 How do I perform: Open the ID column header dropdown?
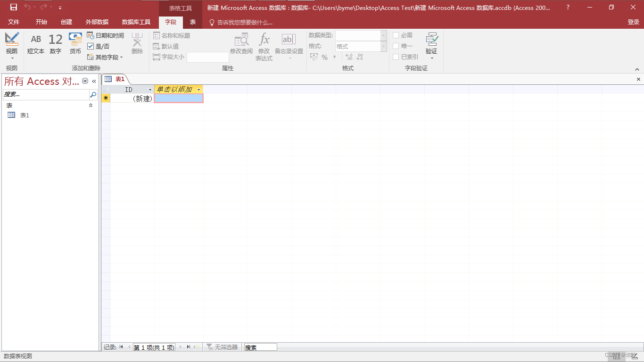[x=150, y=90]
